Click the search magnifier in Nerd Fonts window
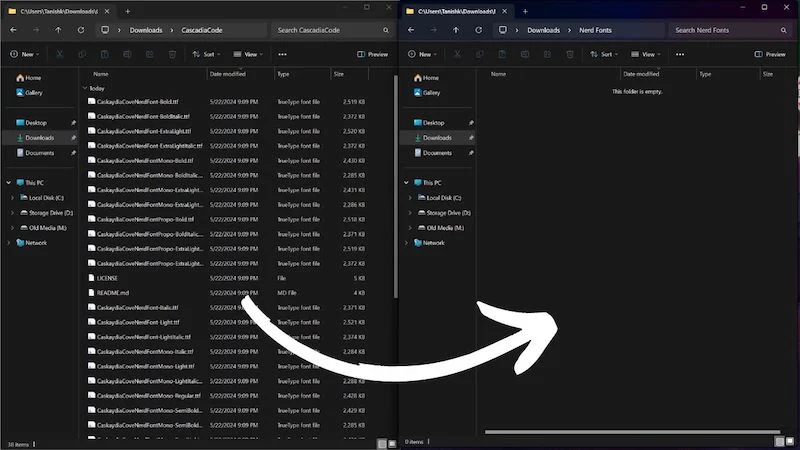The width and height of the screenshot is (800, 450). tap(784, 30)
